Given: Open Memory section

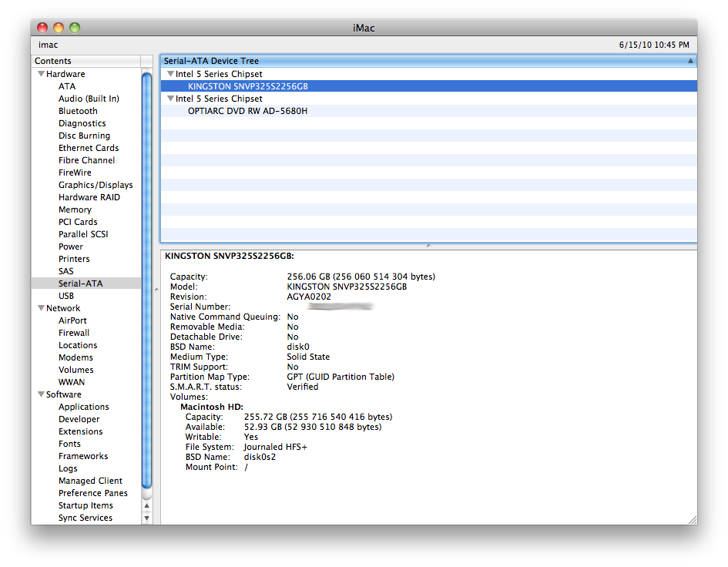Looking at the screenshot, I should pyautogui.click(x=75, y=210).
